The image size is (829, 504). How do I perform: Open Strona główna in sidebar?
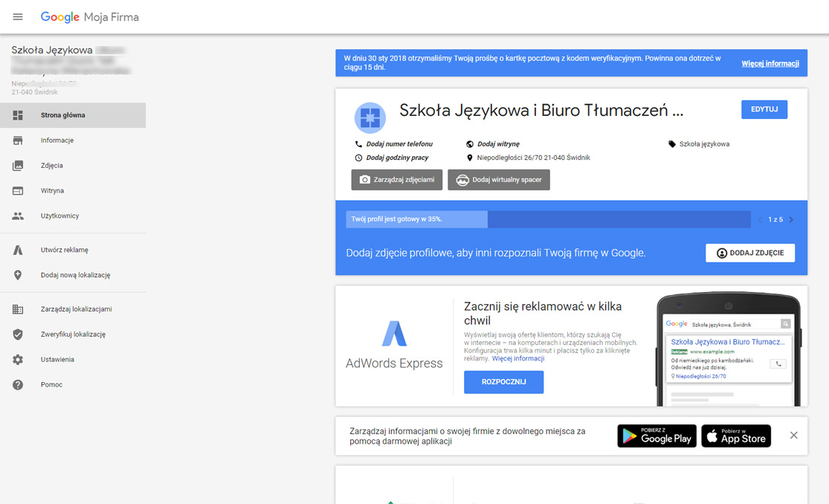(x=73, y=115)
